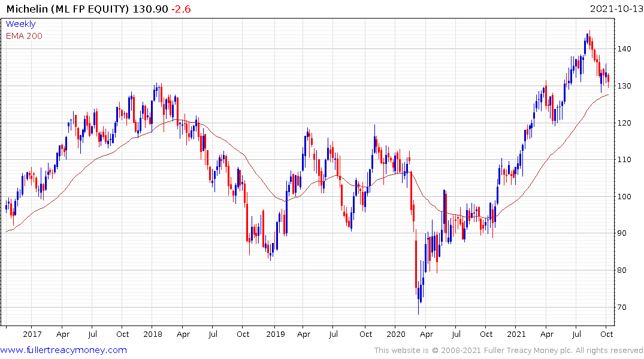
Task: Click the 2018 year label on time axis
Action: pos(153,334)
